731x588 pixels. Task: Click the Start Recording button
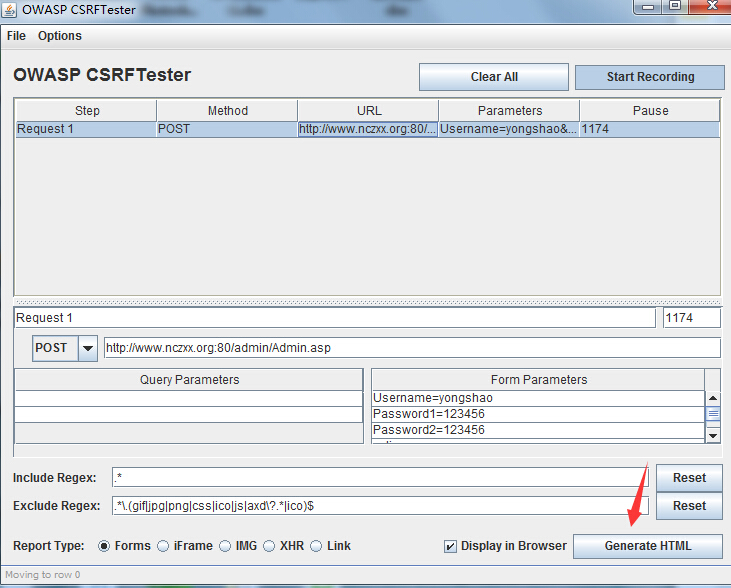click(650, 77)
